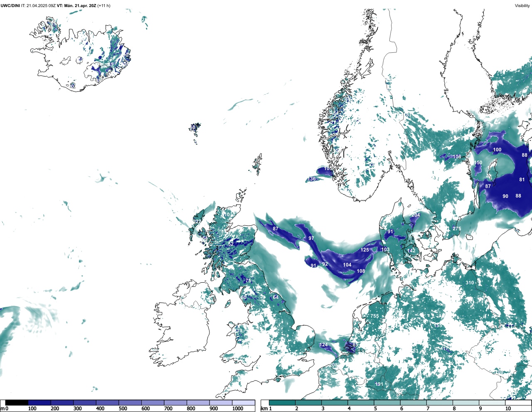Click the "Visibility" title text
532x412 pixels.
pos(522,5)
